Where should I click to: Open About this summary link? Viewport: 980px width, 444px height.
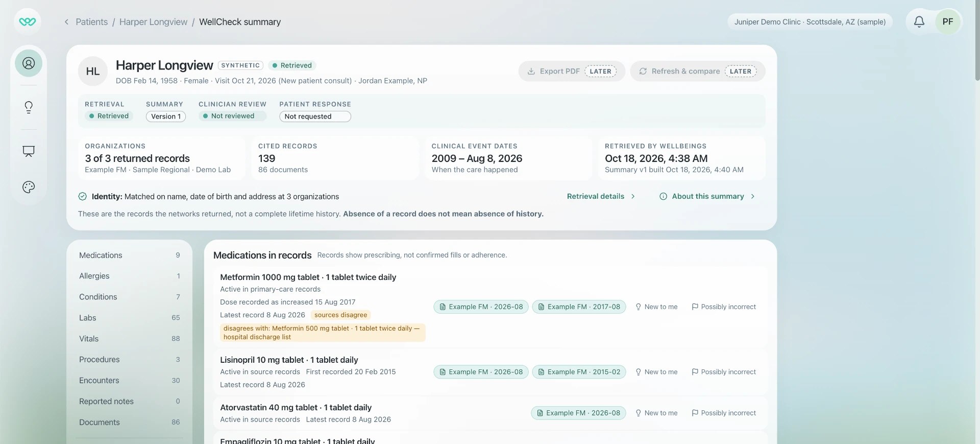tap(708, 196)
